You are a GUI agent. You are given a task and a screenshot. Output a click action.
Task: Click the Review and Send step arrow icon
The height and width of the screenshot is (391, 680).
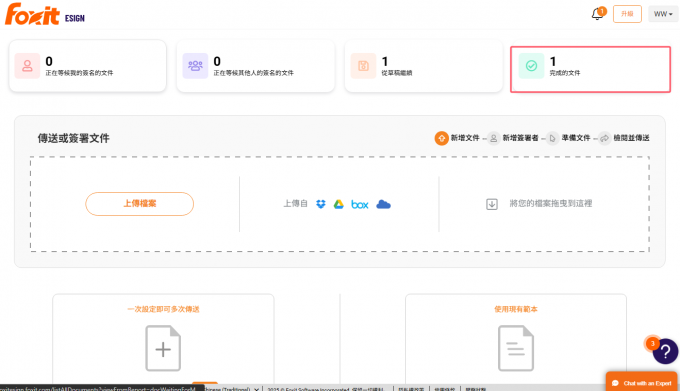click(605, 138)
